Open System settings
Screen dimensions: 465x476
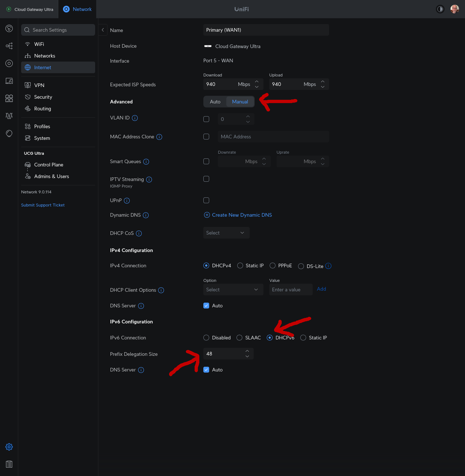point(58,138)
